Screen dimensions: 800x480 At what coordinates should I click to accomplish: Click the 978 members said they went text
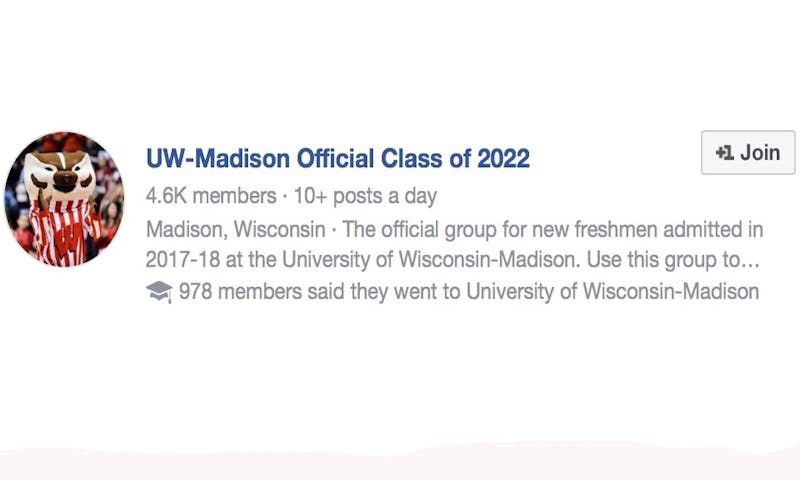coord(319,292)
